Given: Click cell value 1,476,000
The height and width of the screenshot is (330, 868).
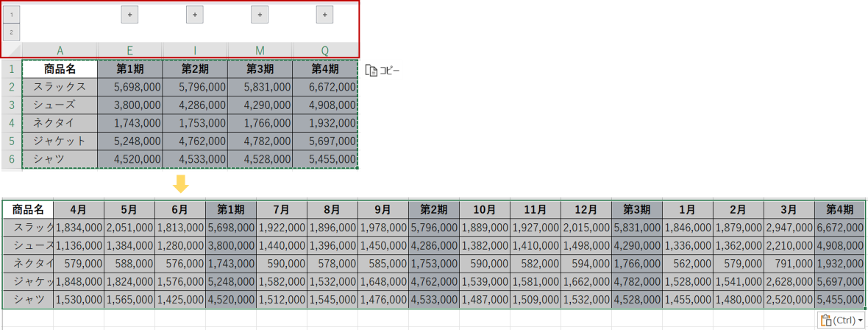Looking at the screenshot, I should pyautogui.click(x=383, y=300).
